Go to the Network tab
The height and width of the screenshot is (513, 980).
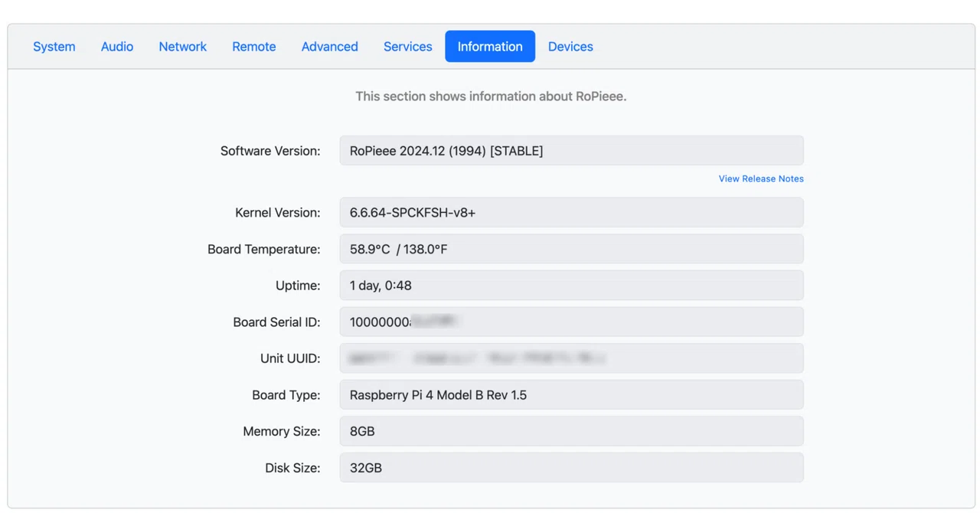click(182, 47)
